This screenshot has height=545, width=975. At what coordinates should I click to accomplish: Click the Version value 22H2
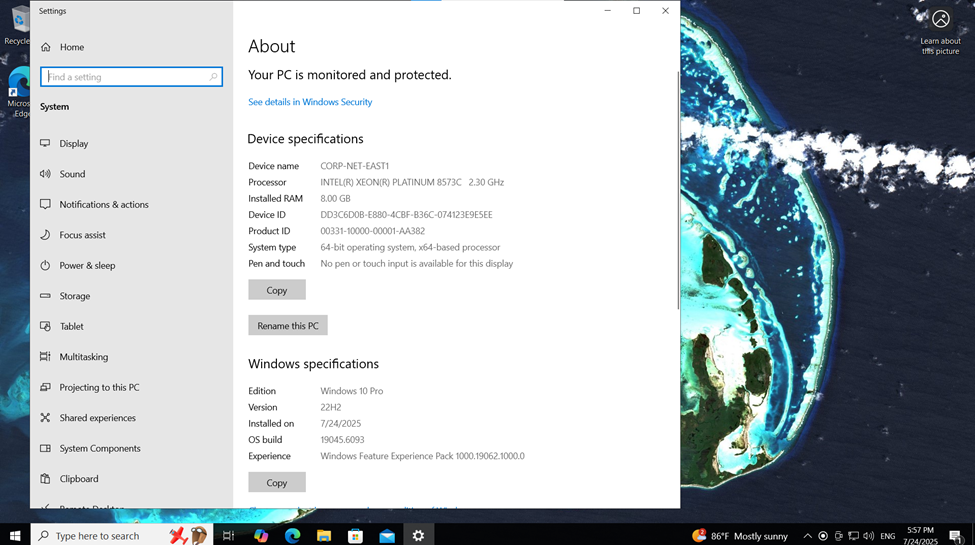coord(331,408)
